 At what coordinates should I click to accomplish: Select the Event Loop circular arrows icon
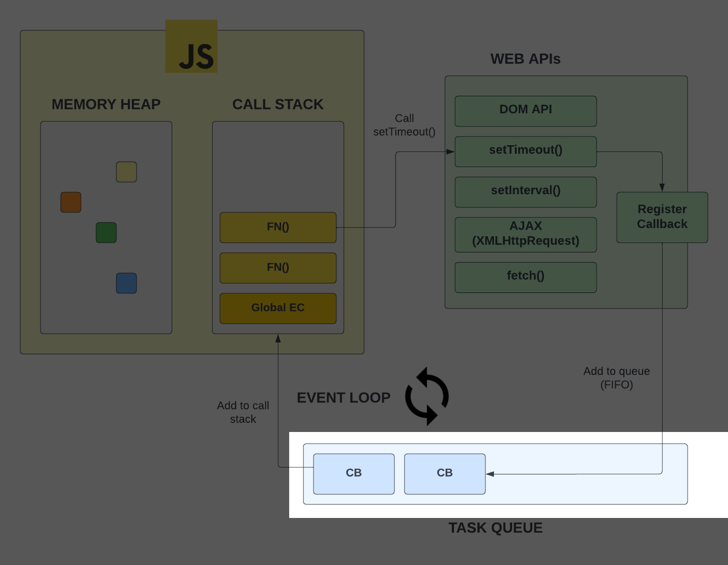tap(427, 397)
